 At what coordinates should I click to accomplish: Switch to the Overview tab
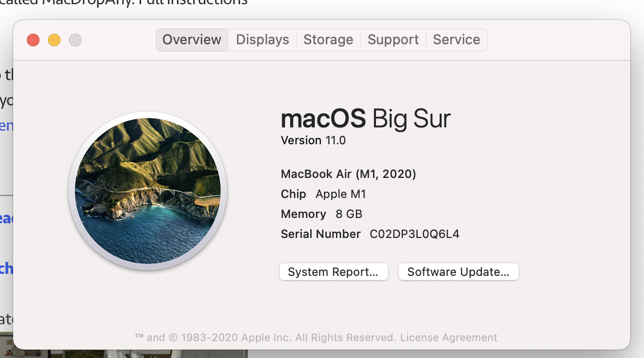click(x=192, y=40)
